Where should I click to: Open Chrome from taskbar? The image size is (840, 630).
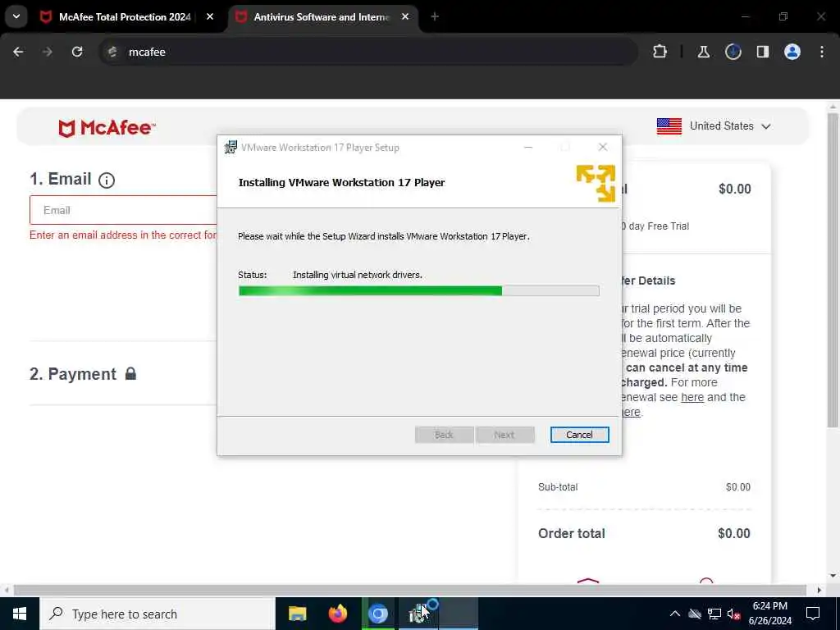click(x=378, y=614)
